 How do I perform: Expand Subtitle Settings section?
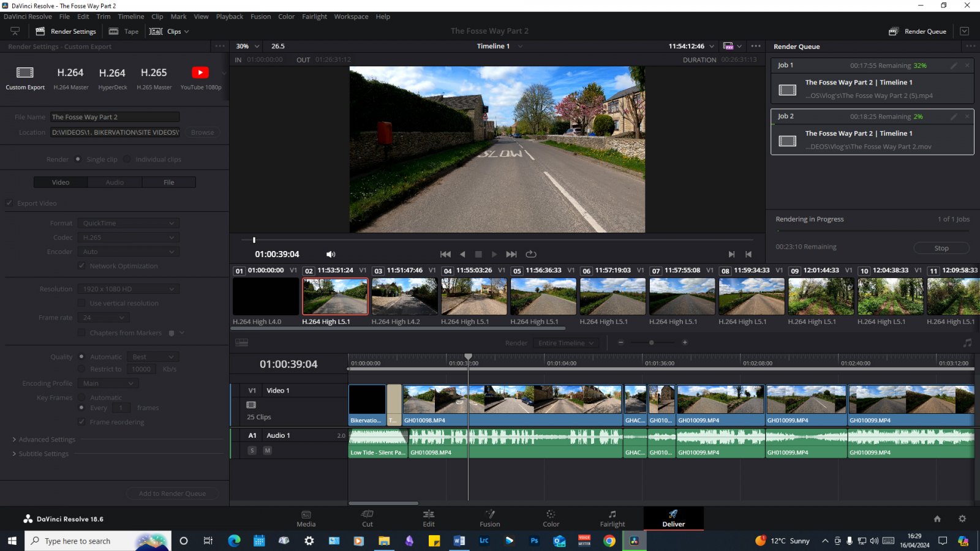coord(43,454)
